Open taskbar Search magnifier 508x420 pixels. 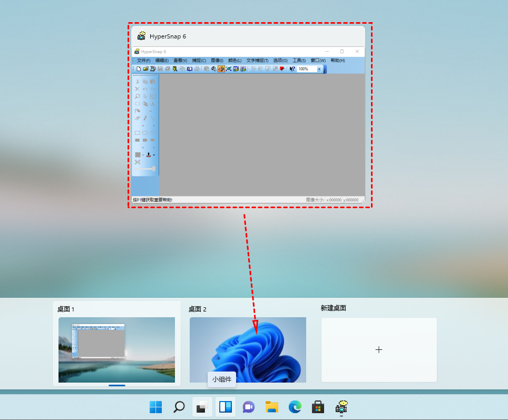pos(179,407)
